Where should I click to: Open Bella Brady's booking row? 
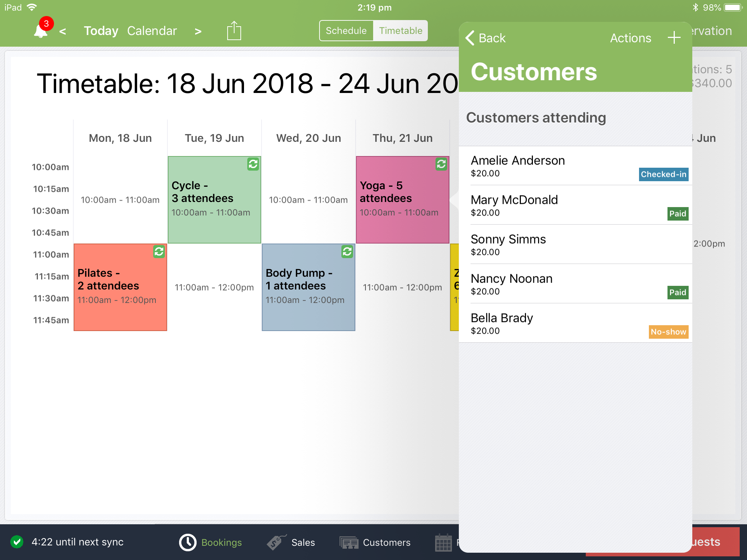(x=576, y=323)
